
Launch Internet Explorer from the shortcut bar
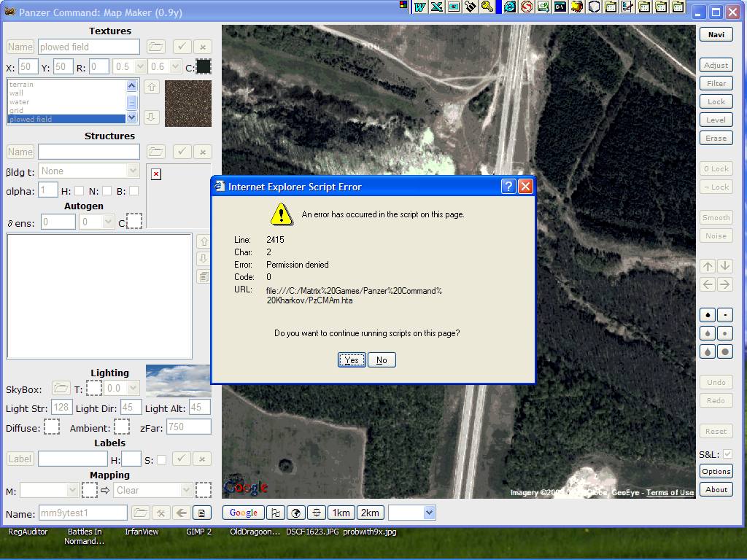click(x=509, y=7)
